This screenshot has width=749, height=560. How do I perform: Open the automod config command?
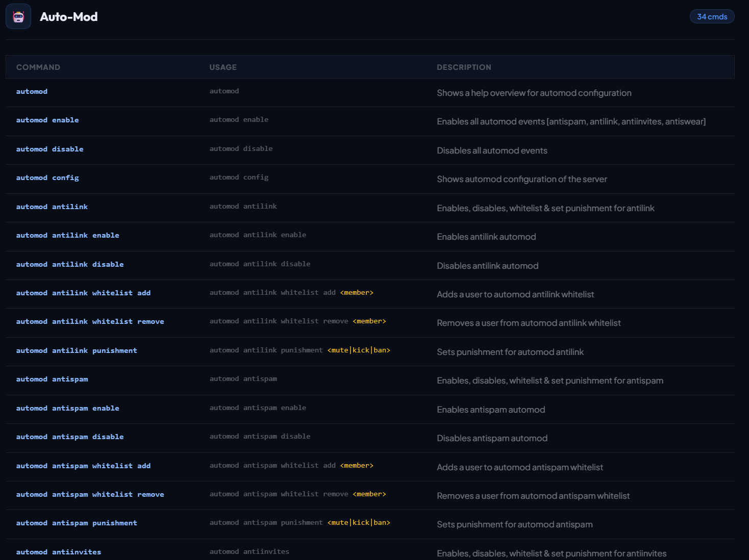click(x=47, y=178)
